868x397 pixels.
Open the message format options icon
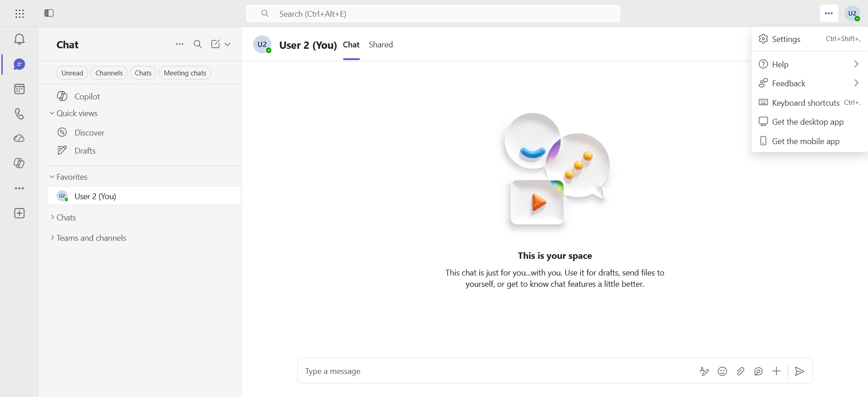704,371
